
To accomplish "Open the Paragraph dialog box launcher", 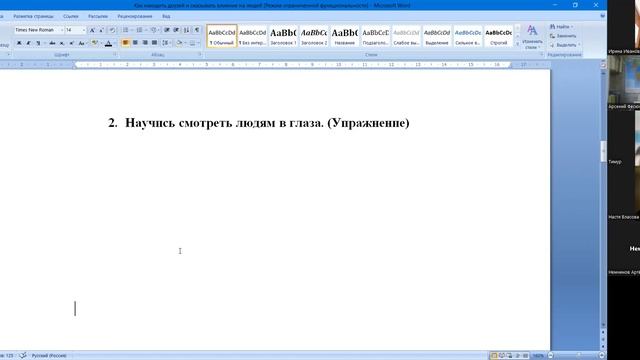I will pos(200,54).
